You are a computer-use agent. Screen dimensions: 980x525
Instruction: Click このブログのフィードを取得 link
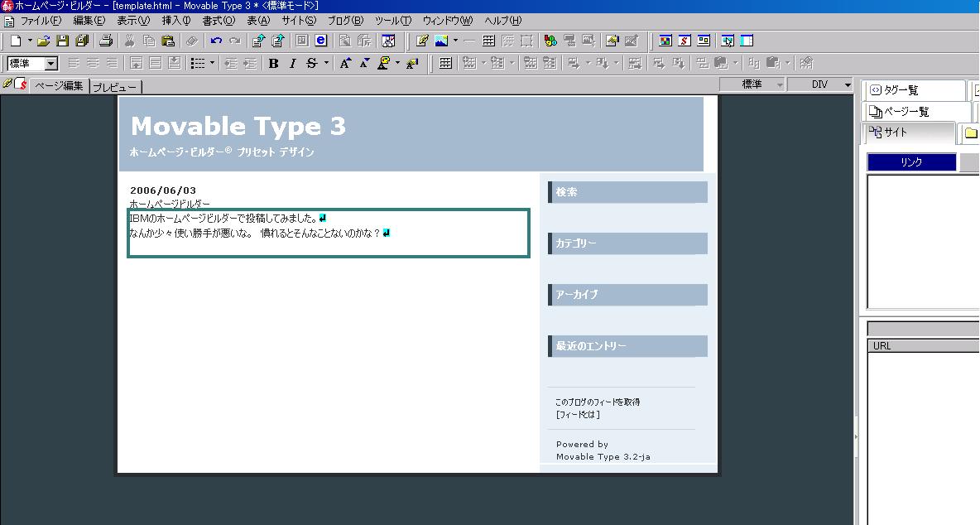(598, 402)
